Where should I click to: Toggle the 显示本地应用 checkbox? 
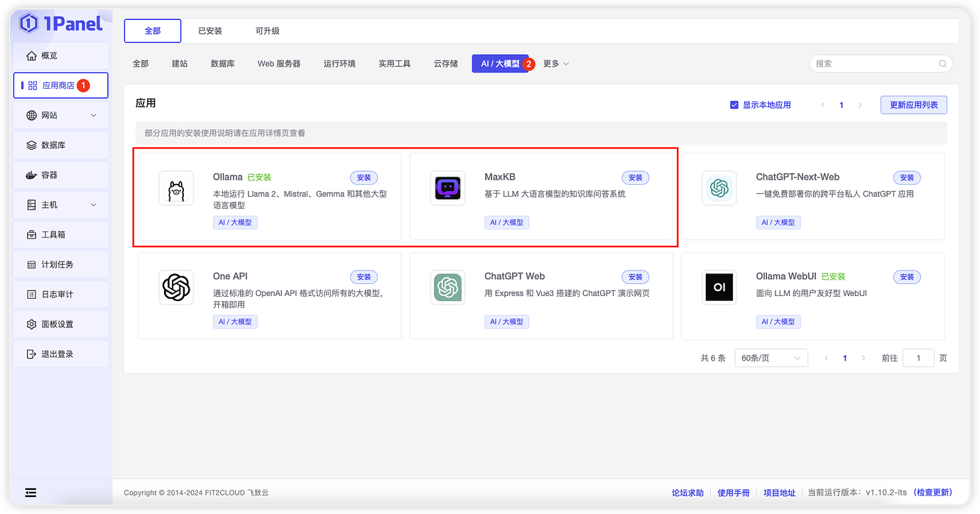(734, 104)
